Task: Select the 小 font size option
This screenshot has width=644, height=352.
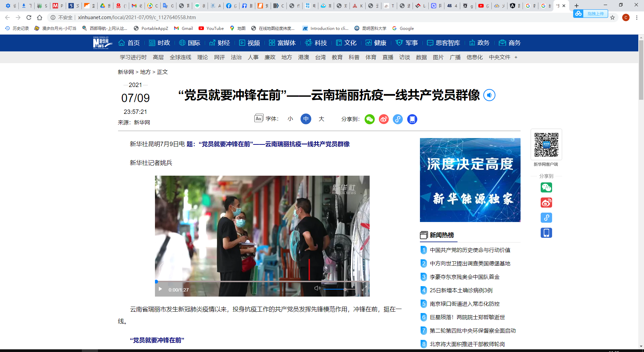Action: click(290, 119)
